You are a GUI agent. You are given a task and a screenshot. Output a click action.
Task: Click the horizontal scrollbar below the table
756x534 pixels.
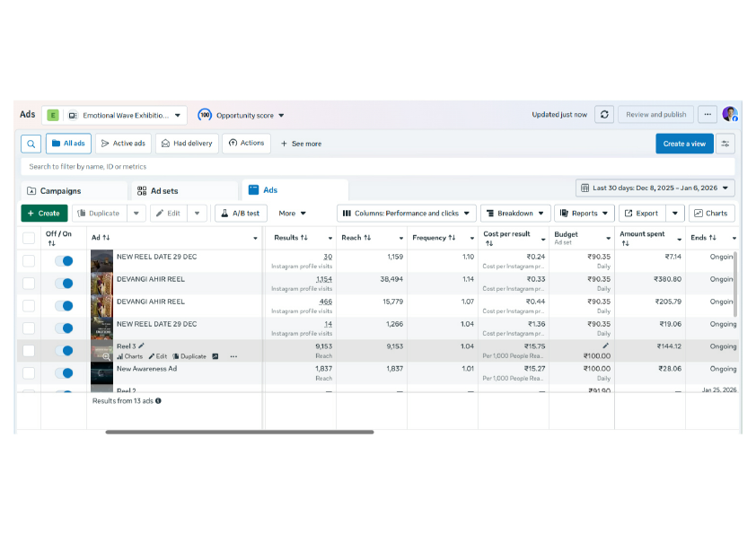(240, 432)
